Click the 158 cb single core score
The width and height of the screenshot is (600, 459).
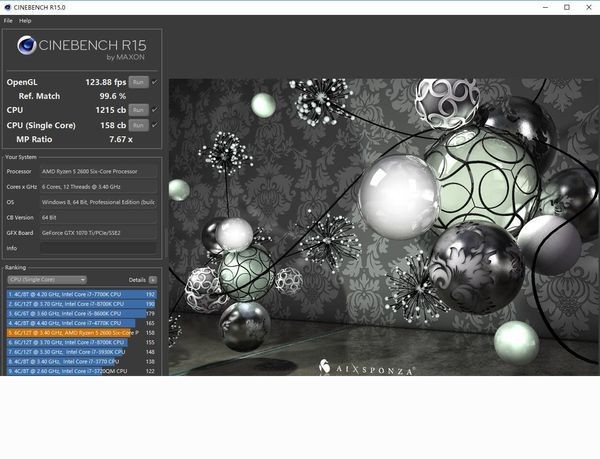coord(113,125)
